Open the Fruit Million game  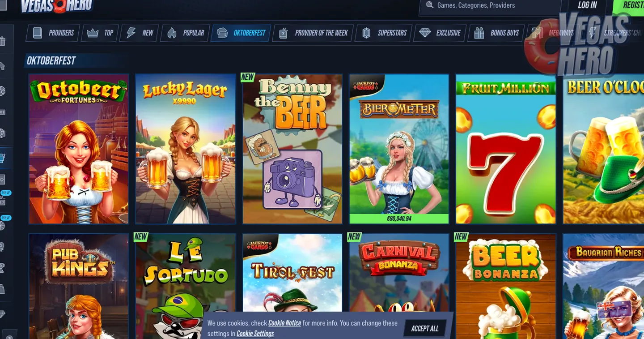(506, 149)
